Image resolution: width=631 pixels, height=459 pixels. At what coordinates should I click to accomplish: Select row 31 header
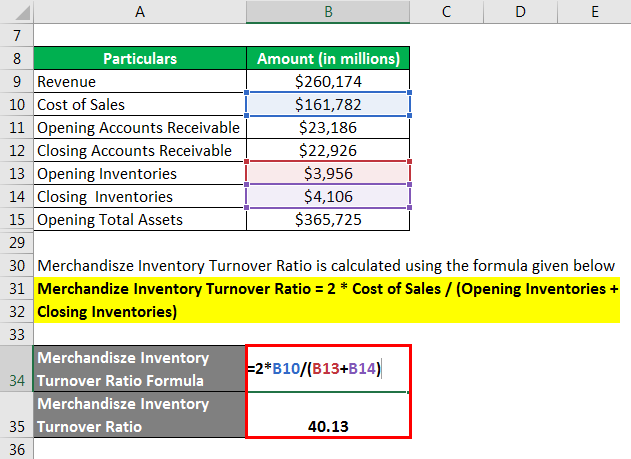[16, 288]
